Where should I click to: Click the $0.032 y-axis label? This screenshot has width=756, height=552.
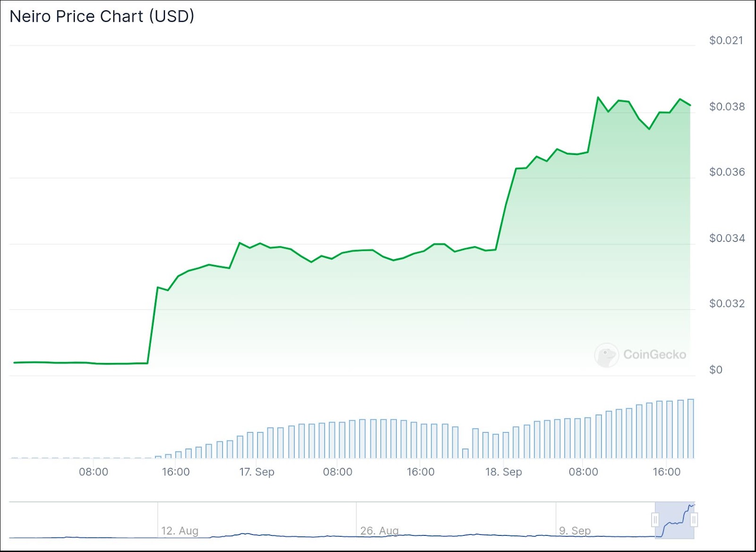click(x=727, y=303)
